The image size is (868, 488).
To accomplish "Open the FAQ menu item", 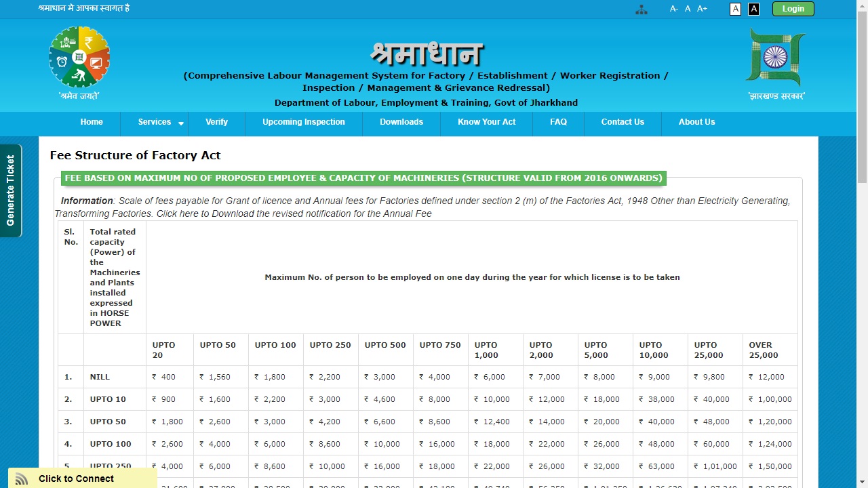I will pyautogui.click(x=558, y=123).
